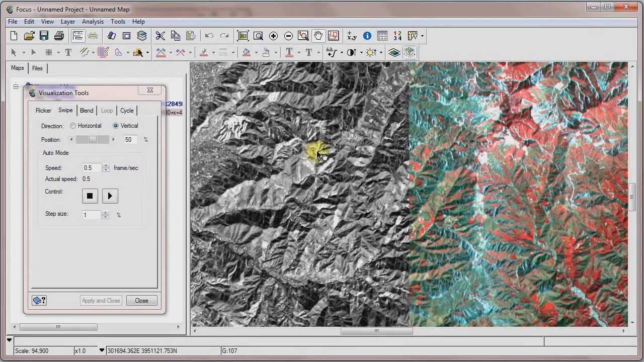Open dropdown arrow next to brightness sun icon

click(x=381, y=53)
